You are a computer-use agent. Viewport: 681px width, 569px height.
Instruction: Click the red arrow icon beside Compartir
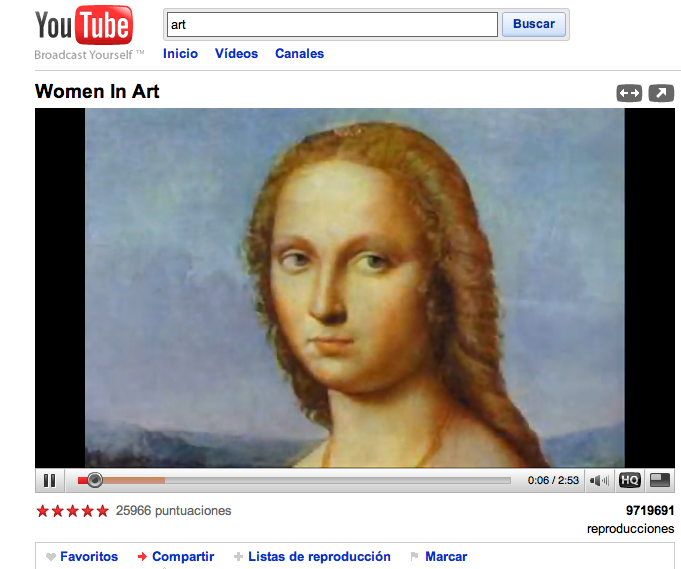[142, 556]
